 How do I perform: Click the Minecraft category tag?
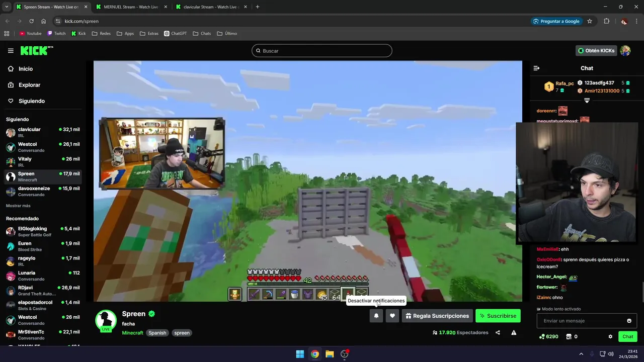(x=132, y=333)
